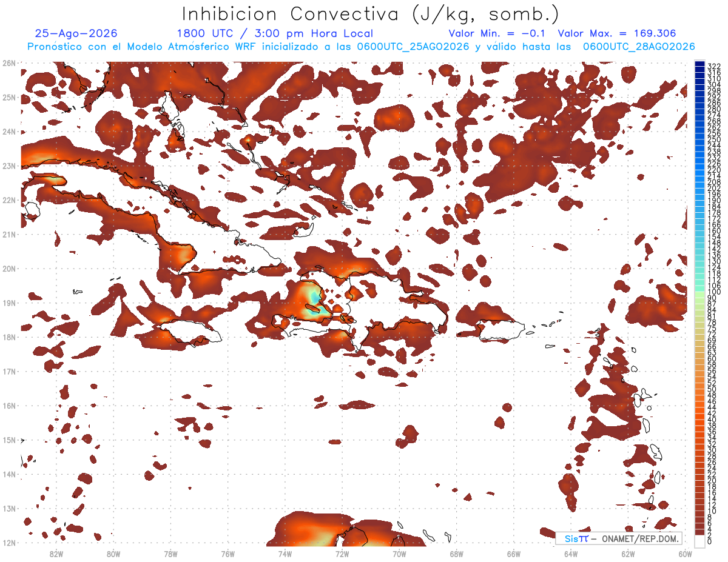
Task: Click the 'Valor Max. = 169.306' readout
Action: (616, 33)
